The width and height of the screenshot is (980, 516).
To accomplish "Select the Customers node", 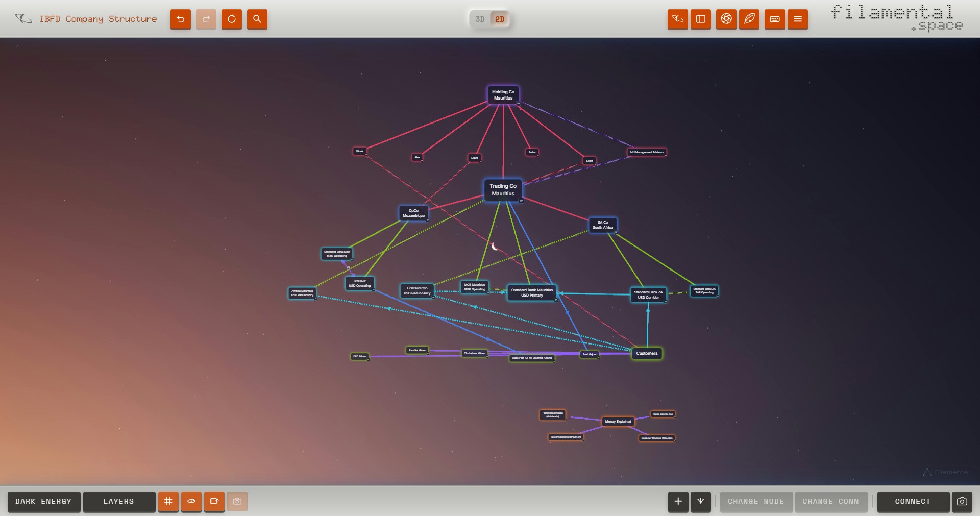I will point(647,353).
